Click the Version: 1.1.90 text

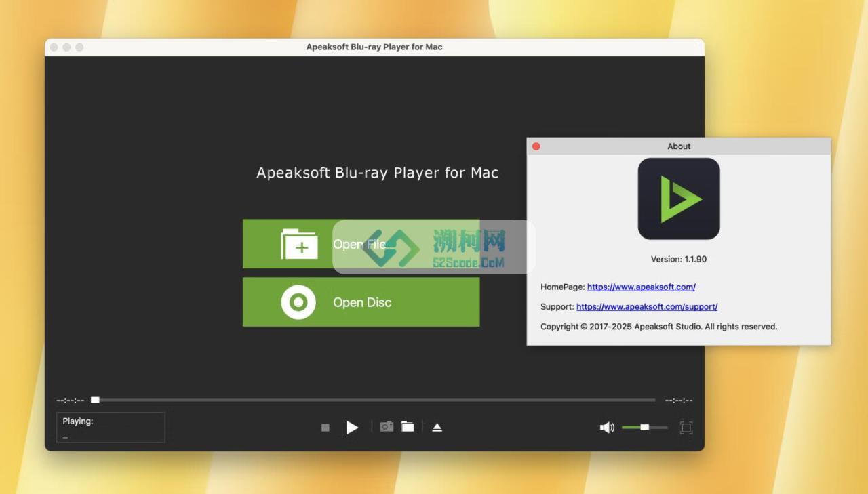click(679, 259)
